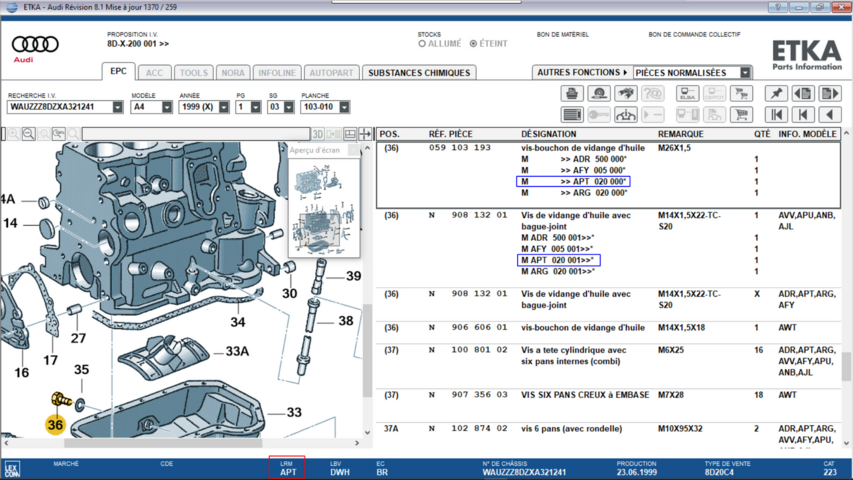
Task: Click the DEPOT icon button
Action: click(x=714, y=94)
